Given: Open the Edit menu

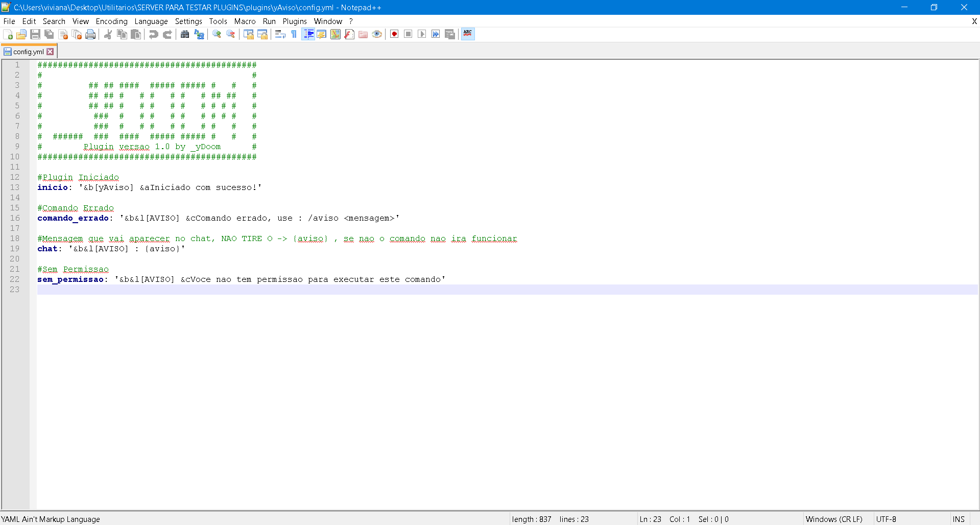Looking at the screenshot, I should point(29,21).
